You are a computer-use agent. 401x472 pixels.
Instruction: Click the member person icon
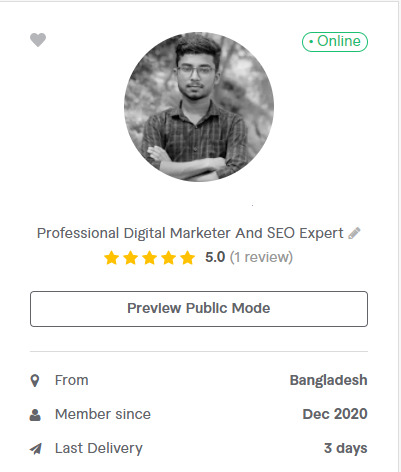[x=35, y=415]
